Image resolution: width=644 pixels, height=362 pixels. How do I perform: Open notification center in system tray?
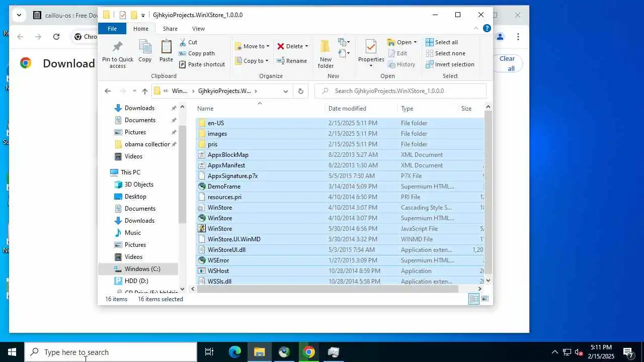click(629, 352)
